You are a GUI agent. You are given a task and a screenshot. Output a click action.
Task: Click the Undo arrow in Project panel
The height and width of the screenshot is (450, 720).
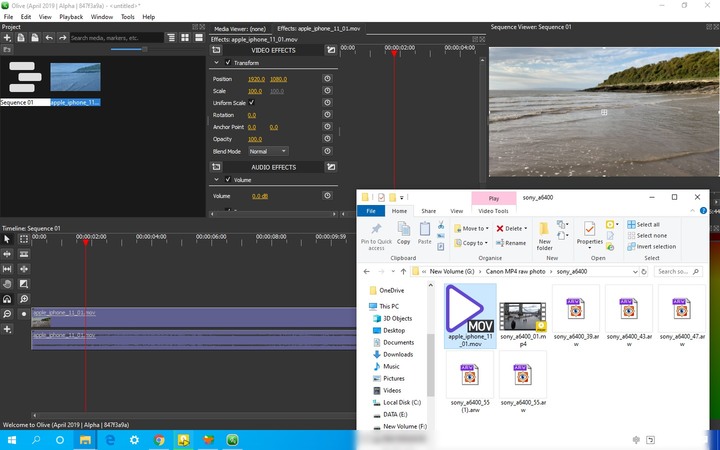pyautogui.click(x=49, y=38)
